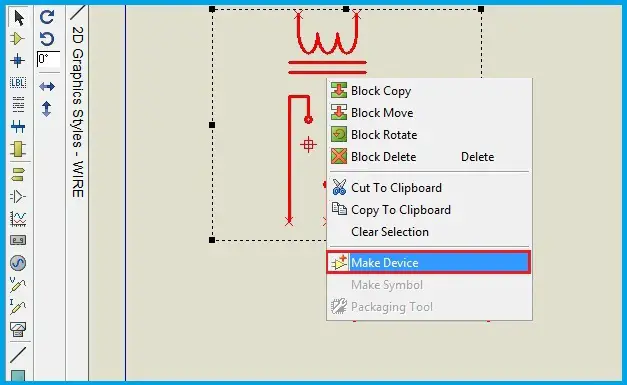This screenshot has height=385, width=627.
Task: Select the Generator Mode sine icon
Action: tap(18, 263)
